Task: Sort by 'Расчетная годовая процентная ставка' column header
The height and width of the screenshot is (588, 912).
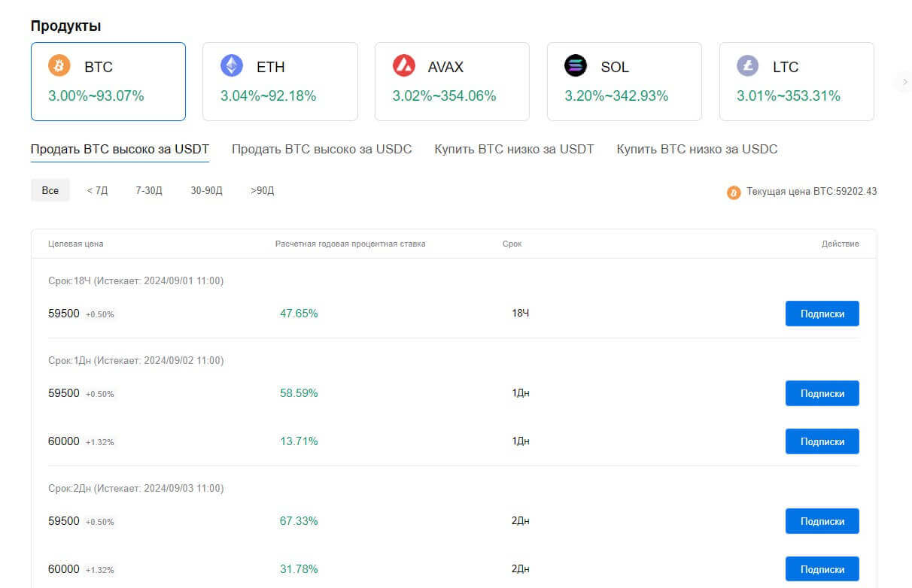Action: [350, 244]
